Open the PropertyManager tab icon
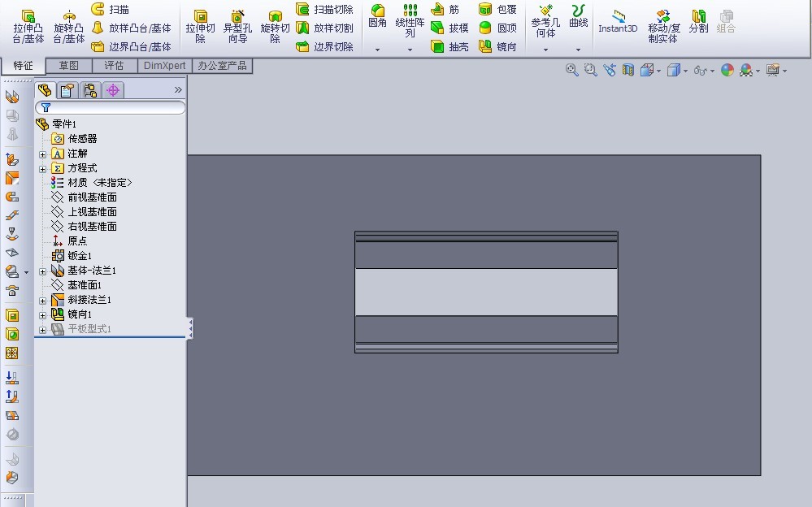812x507 pixels. (x=67, y=91)
